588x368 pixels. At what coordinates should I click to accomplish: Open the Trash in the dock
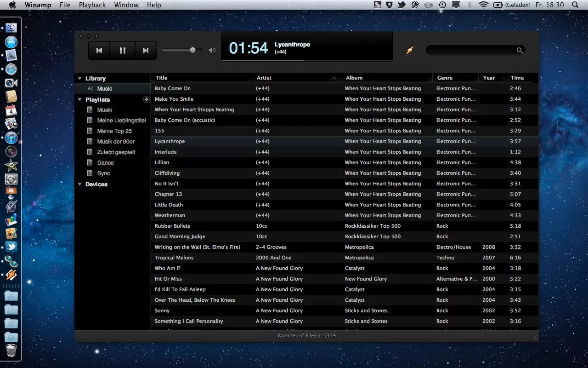11,351
